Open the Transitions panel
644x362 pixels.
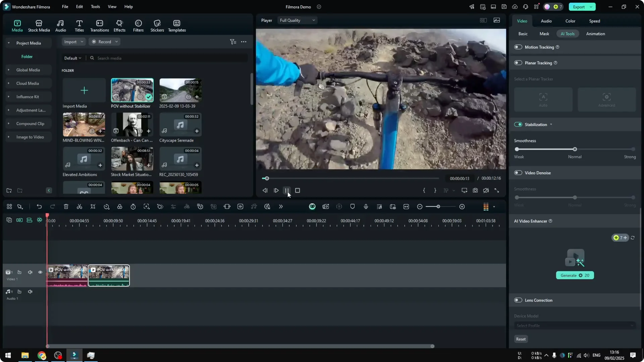[99, 25]
